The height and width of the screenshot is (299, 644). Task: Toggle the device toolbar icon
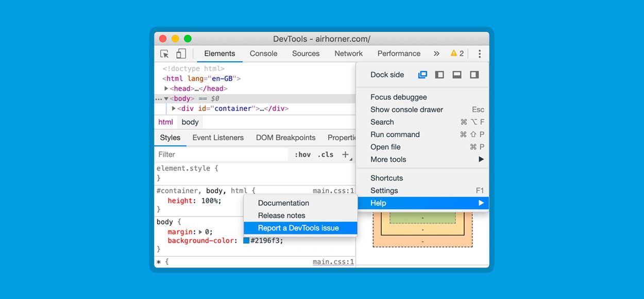tap(181, 54)
